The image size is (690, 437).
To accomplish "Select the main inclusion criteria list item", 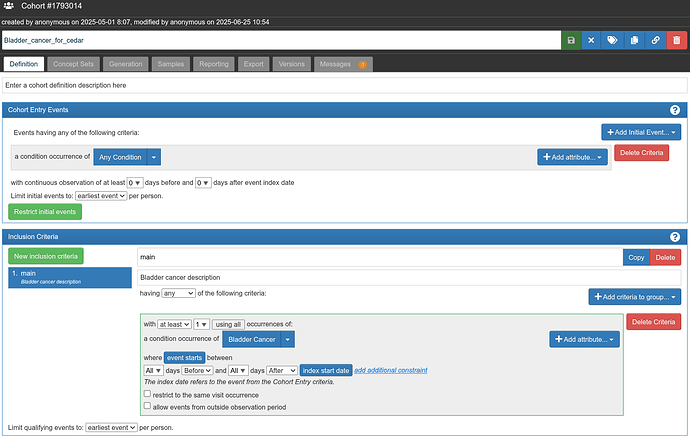I will [x=70, y=277].
